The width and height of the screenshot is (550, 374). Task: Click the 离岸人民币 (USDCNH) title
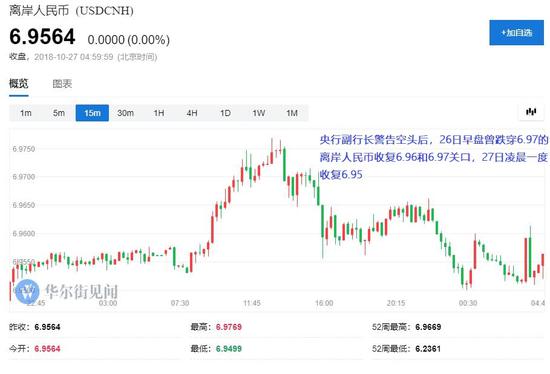[x=71, y=10]
